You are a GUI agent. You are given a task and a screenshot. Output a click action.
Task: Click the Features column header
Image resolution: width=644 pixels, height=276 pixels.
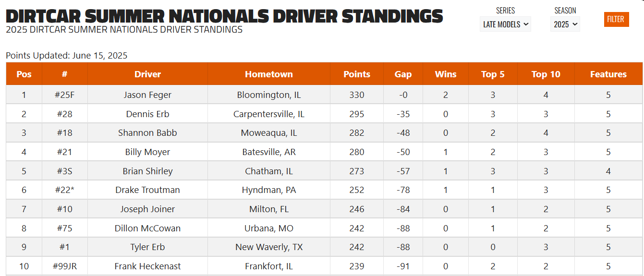[x=608, y=74]
